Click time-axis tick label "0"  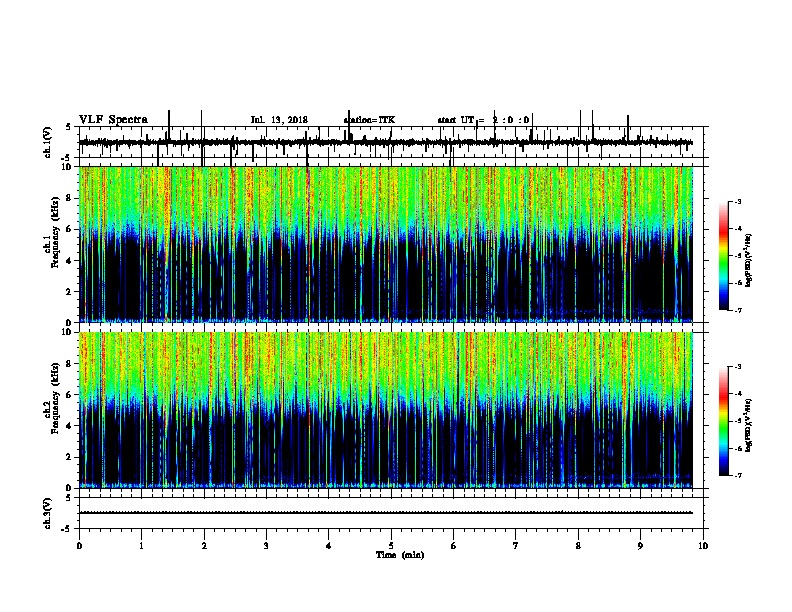79,546
